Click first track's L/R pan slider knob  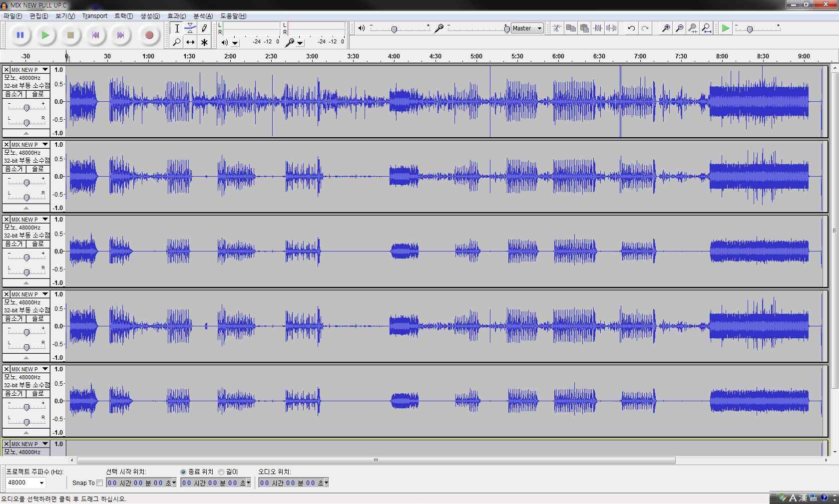[x=26, y=122]
